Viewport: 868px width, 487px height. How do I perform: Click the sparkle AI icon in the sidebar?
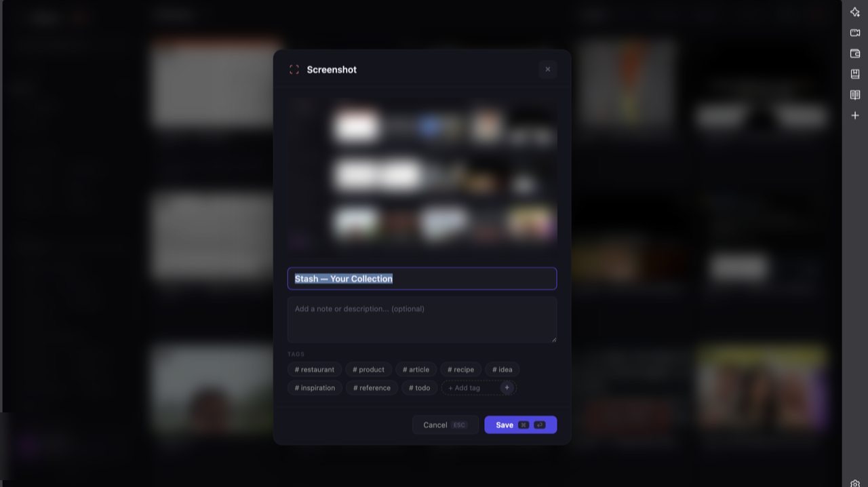tap(855, 12)
